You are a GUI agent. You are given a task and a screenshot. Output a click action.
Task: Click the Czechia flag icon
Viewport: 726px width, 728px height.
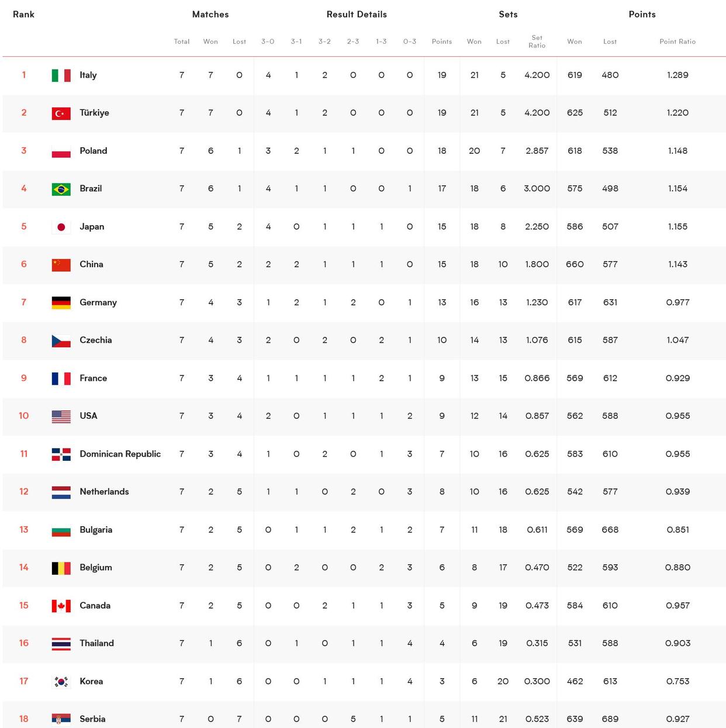[x=61, y=340]
